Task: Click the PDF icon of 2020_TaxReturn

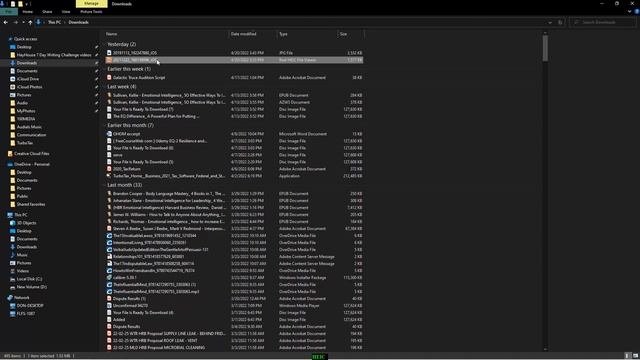Action: point(109,169)
